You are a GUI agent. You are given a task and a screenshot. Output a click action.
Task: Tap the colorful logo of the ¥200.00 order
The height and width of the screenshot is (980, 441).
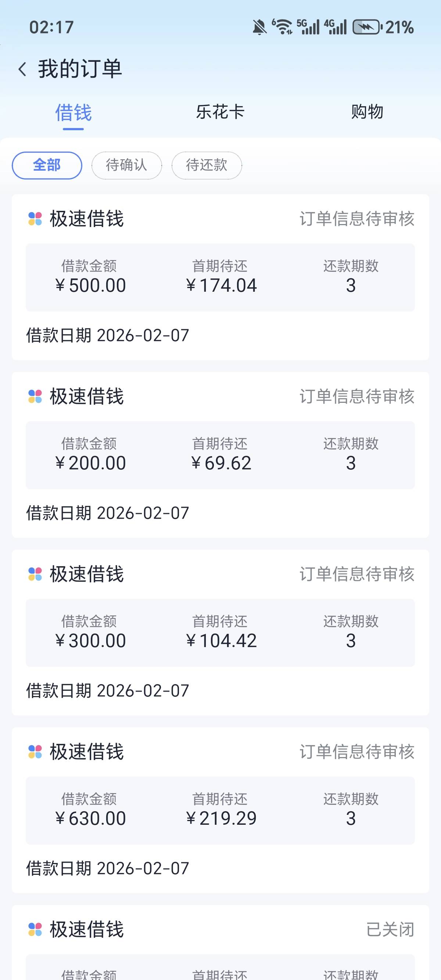[35, 397]
